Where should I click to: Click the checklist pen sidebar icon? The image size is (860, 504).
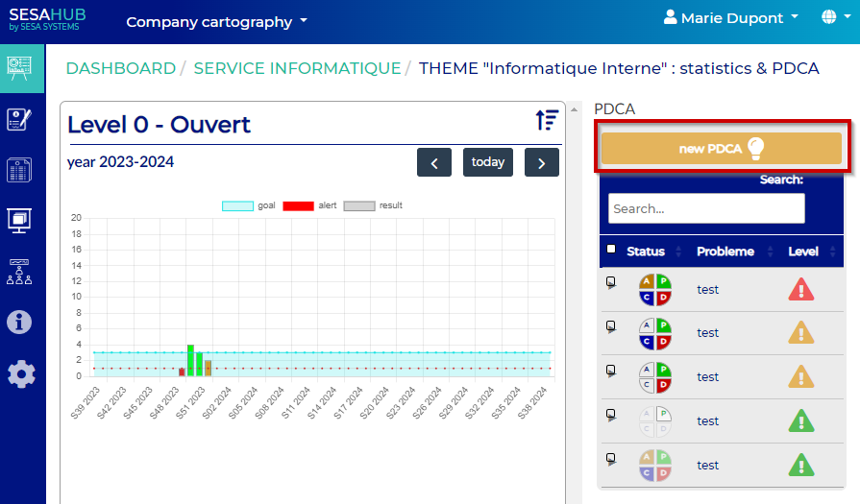(x=21, y=119)
